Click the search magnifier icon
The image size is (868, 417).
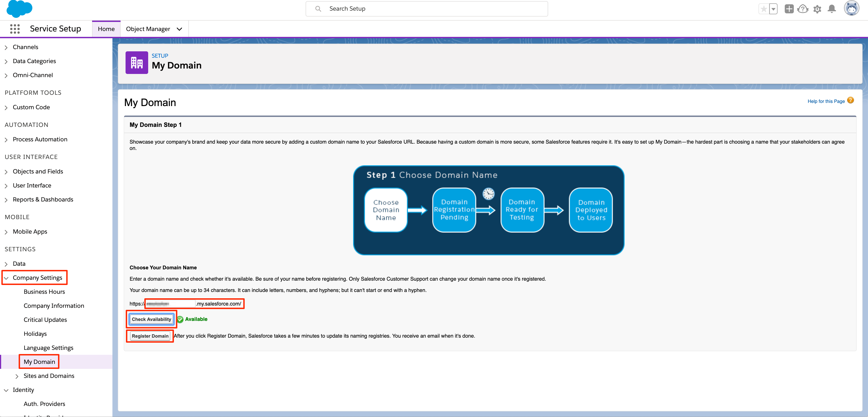(318, 9)
